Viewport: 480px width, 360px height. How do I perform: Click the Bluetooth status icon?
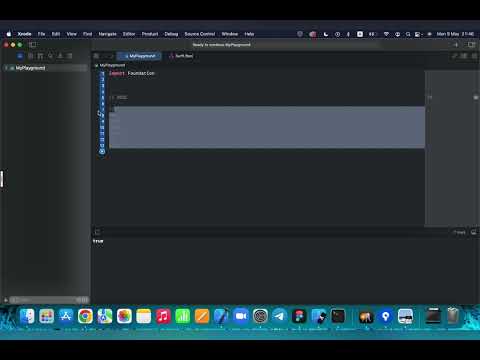348,34
